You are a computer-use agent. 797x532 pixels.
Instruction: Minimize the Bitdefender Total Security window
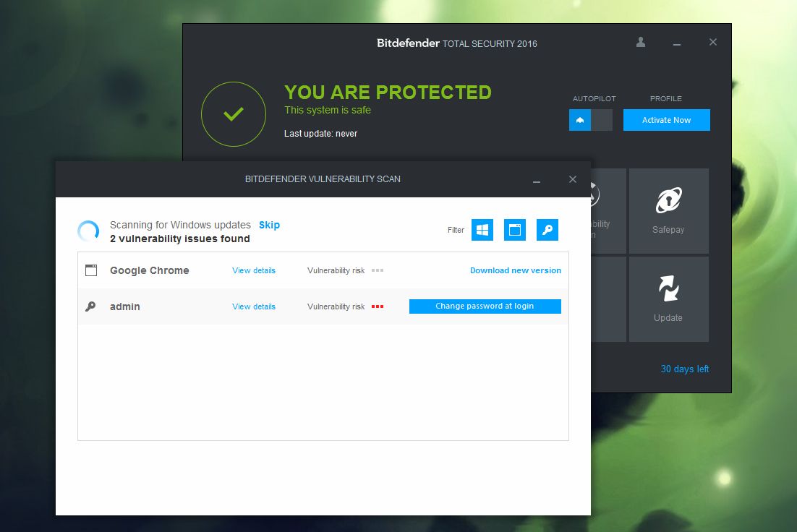(676, 43)
